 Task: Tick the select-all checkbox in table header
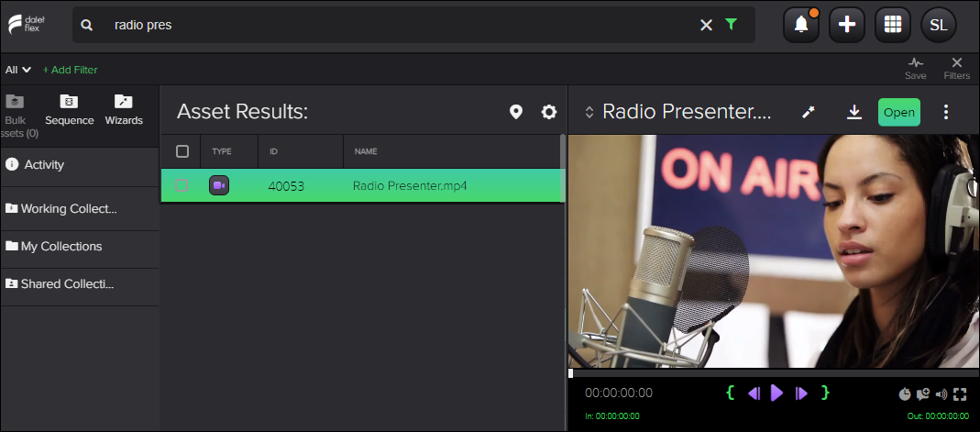tap(182, 151)
